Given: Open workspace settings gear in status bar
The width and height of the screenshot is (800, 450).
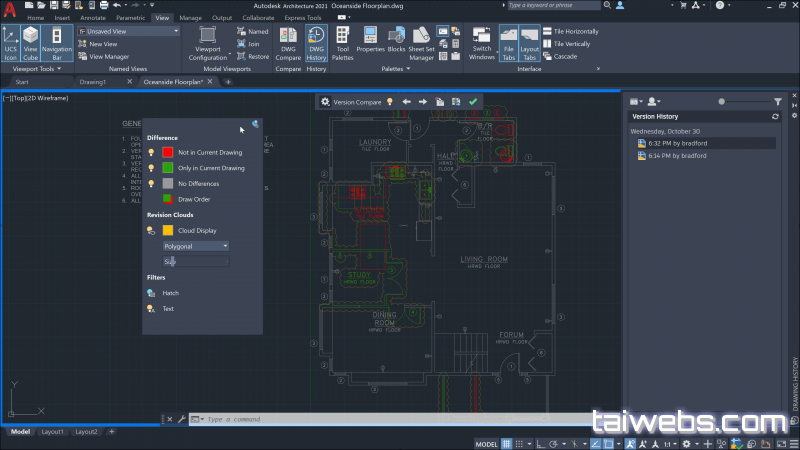Looking at the screenshot, I should pyautogui.click(x=687, y=444).
